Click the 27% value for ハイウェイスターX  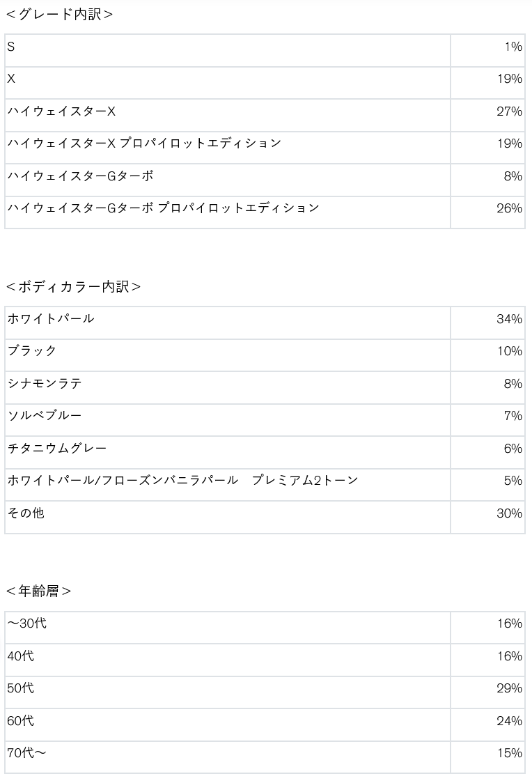click(509, 111)
